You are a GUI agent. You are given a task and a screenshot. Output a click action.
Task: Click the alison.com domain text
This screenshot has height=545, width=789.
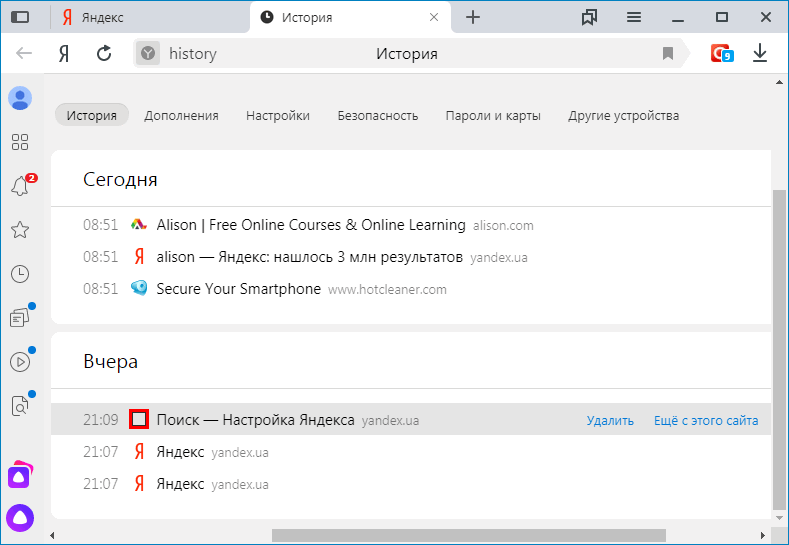point(503,226)
